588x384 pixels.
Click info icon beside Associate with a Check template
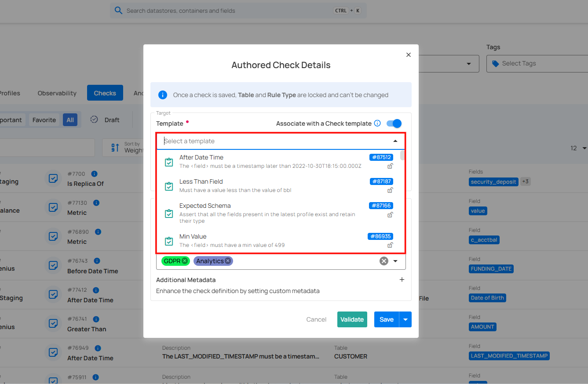377,123
